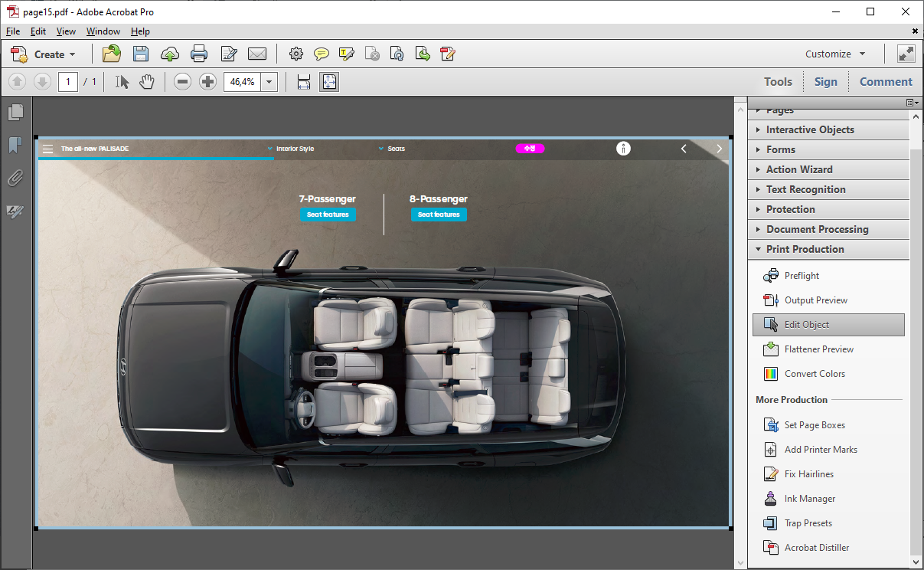Click the Print icon in toolbar
Image resolution: width=924 pixels, height=570 pixels.
[199, 54]
